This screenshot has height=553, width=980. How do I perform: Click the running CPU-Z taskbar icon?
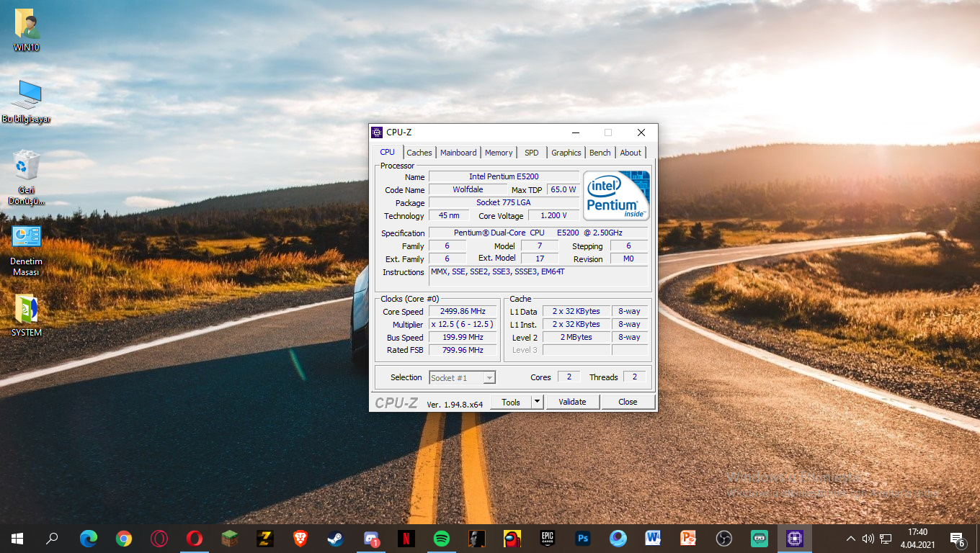point(795,539)
